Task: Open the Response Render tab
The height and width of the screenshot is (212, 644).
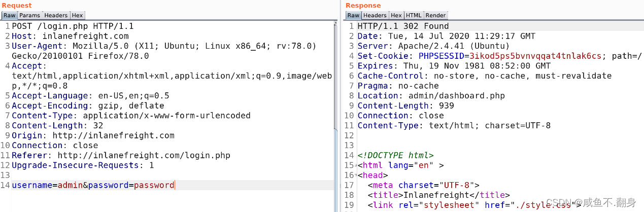Action: click(x=435, y=16)
